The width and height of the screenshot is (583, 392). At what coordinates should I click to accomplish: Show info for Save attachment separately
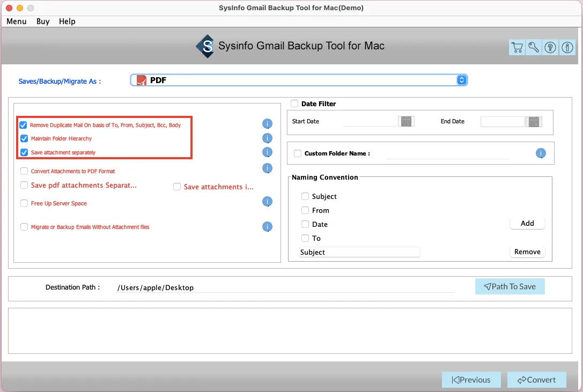[267, 152]
